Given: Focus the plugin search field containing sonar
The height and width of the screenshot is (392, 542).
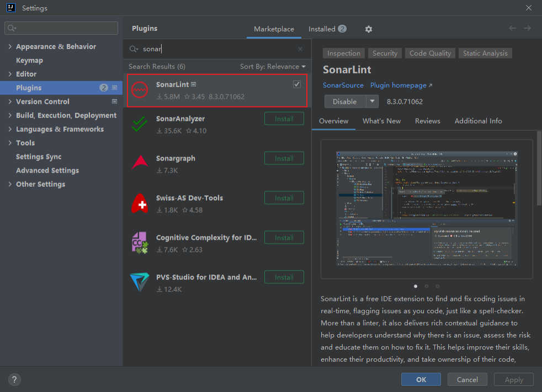Looking at the screenshot, I should tap(217, 49).
